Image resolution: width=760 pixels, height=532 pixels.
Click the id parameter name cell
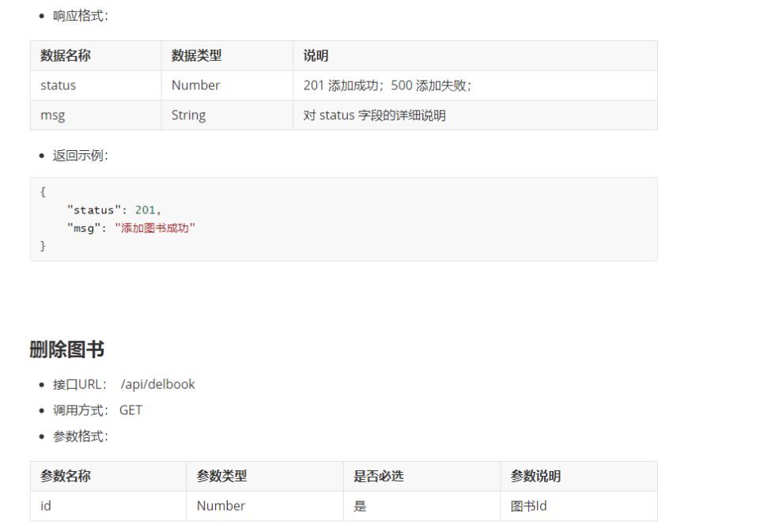click(108, 507)
